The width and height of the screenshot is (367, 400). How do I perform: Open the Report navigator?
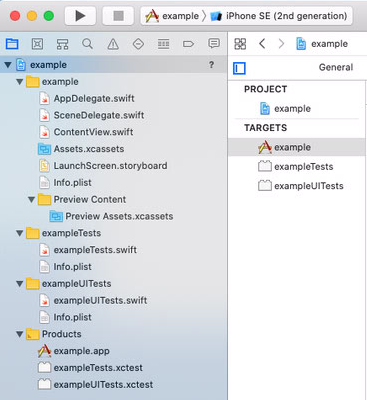pyautogui.click(x=214, y=44)
